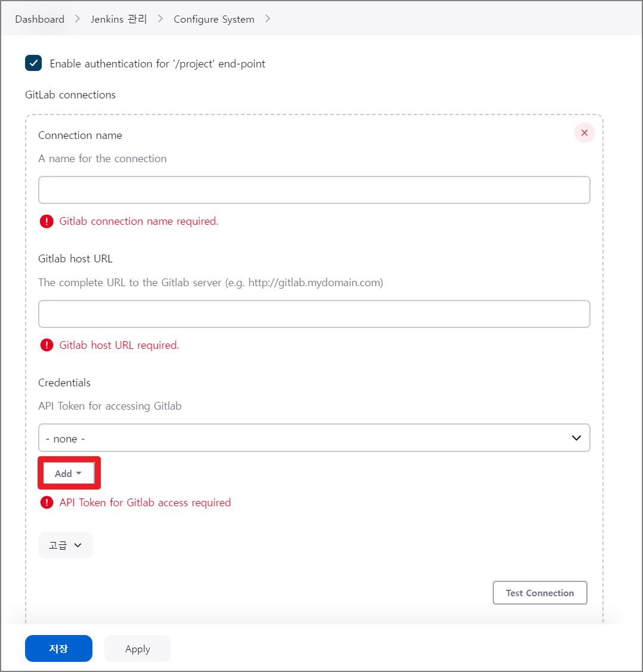This screenshot has height=672, width=643.
Task: Click error icon beside host URL required
Action: [x=47, y=345]
